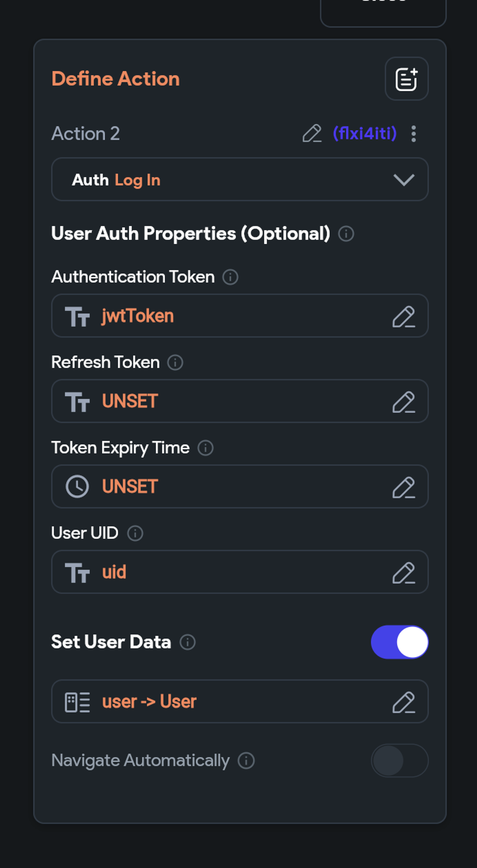The width and height of the screenshot is (477, 868).
Task: Show info tooltip for Authentication Token
Action: coord(231,277)
